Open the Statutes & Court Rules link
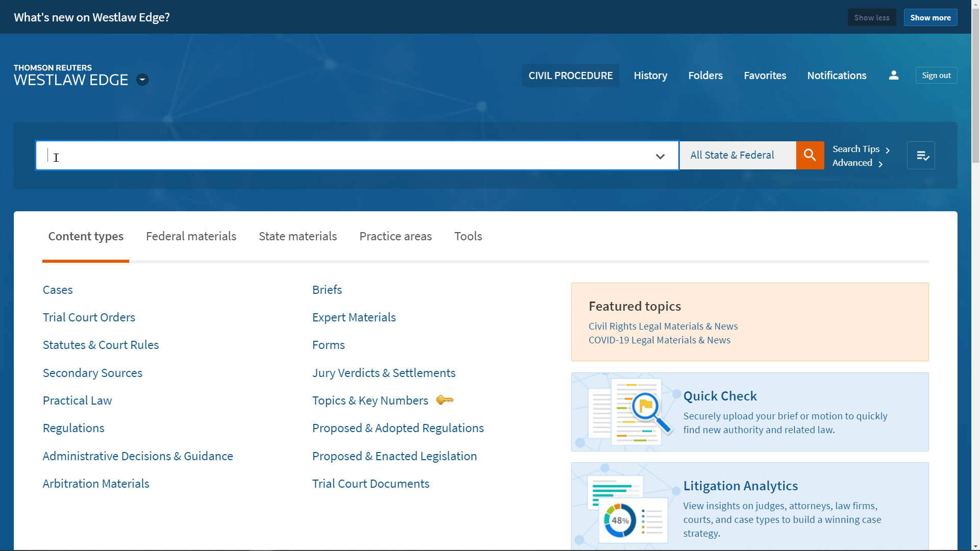 click(101, 345)
